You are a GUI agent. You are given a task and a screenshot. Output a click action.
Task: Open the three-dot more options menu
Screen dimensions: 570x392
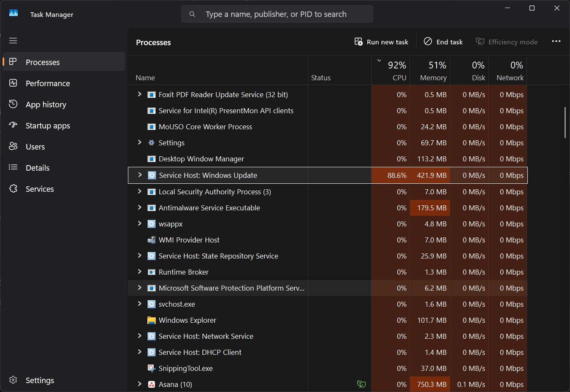tap(556, 41)
